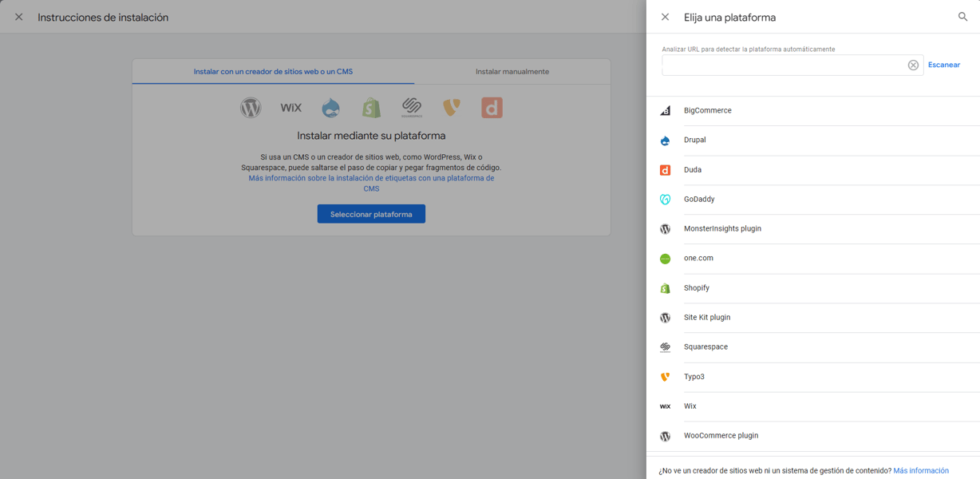The height and width of the screenshot is (479, 980).
Task: Open search in platform panel
Action: (x=962, y=17)
